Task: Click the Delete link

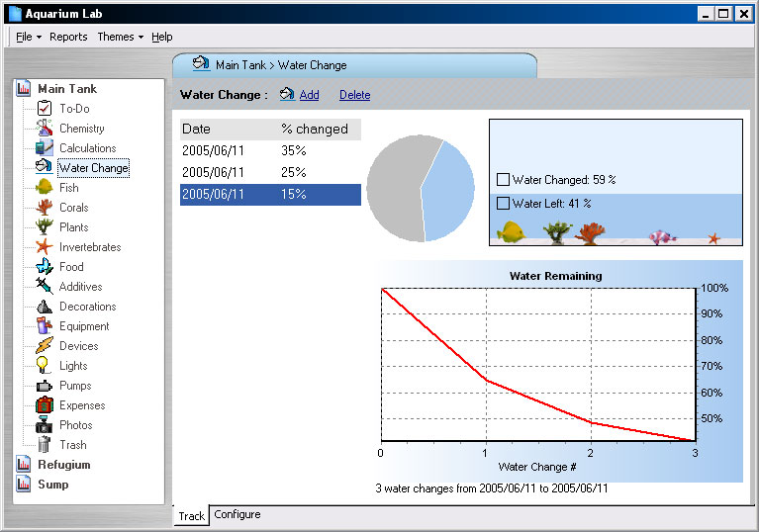Action: click(354, 95)
